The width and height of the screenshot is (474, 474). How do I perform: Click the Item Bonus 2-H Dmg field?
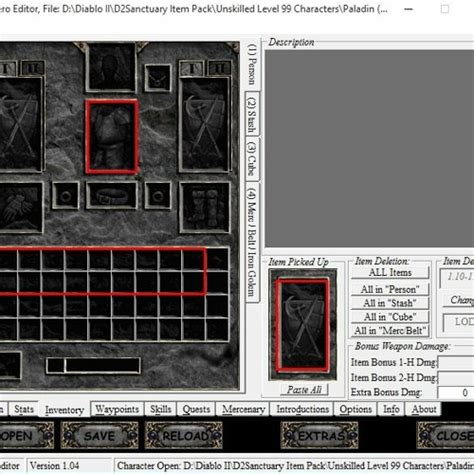coord(456,378)
